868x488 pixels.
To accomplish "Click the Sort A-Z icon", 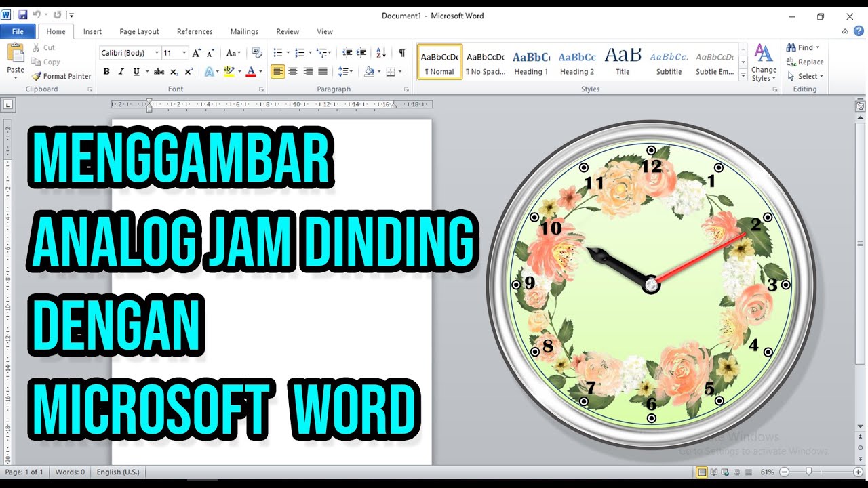I will tap(381, 53).
